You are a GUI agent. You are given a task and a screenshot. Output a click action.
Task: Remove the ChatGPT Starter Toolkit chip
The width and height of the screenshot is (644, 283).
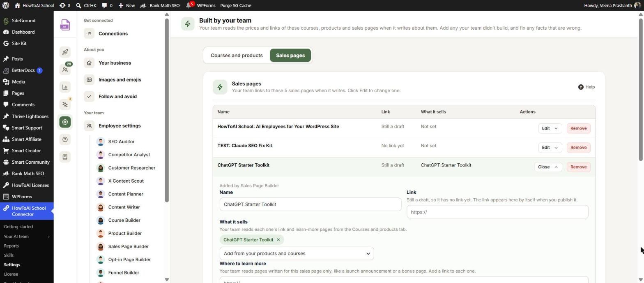pyautogui.click(x=278, y=240)
